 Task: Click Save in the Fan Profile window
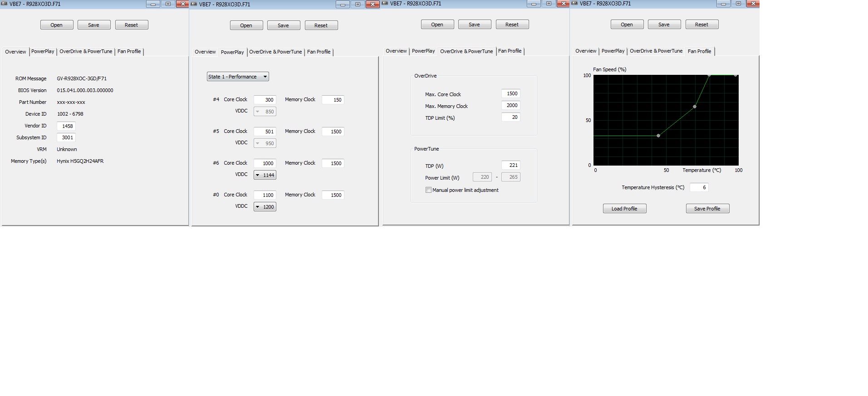click(x=664, y=24)
